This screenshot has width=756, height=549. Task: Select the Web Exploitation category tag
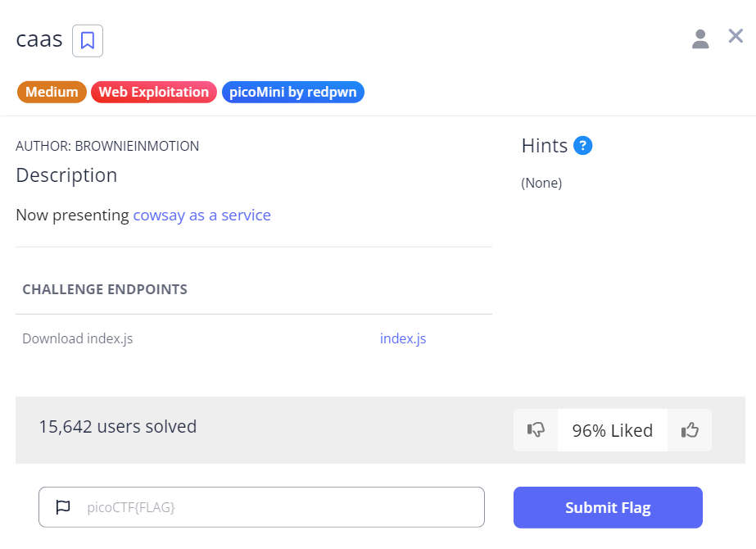click(x=154, y=92)
